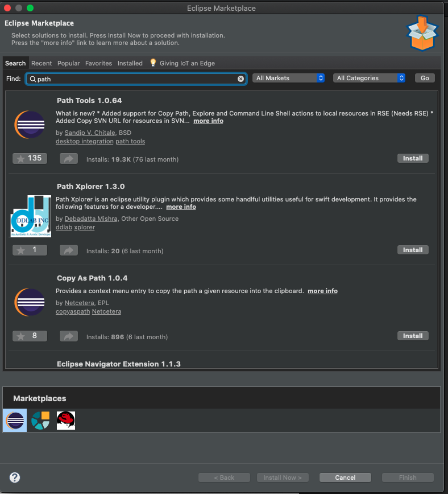The image size is (448, 494).
Task: Share Path Tools via arrow icon
Action: pyautogui.click(x=69, y=158)
